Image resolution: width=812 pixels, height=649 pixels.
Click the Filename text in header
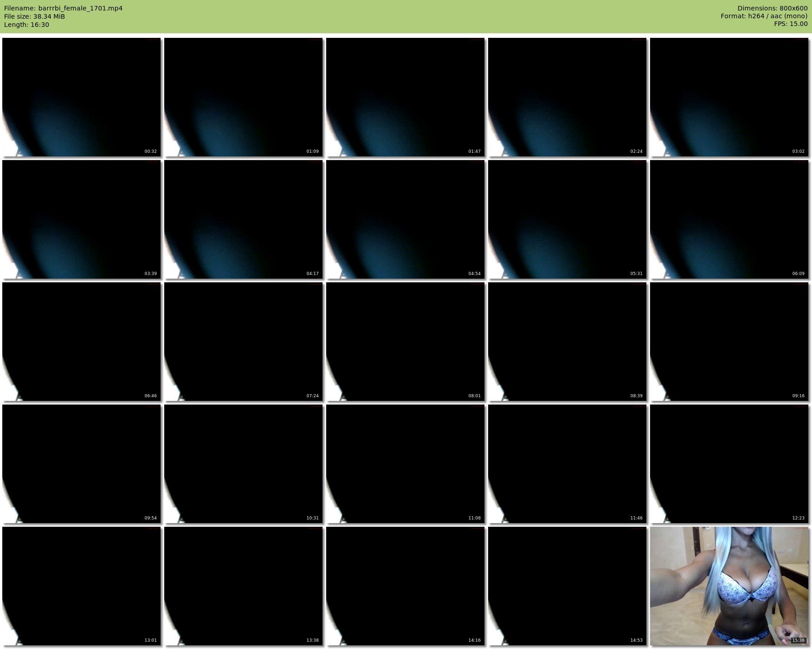click(x=63, y=8)
